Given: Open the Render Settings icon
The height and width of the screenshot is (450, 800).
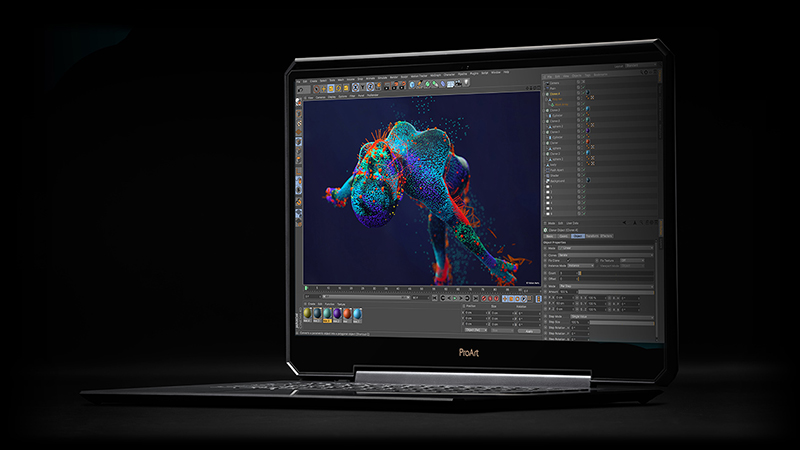Looking at the screenshot, I should [x=403, y=85].
